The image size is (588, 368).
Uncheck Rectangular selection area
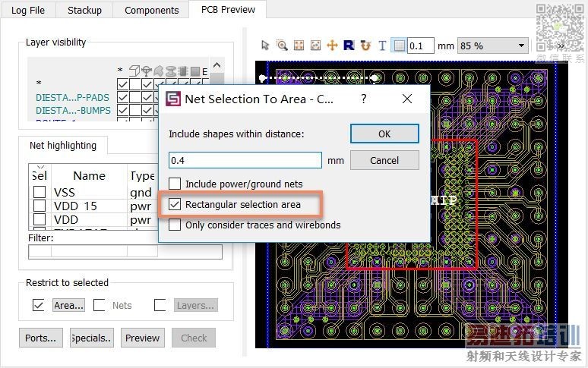pyautogui.click(x=175, y=204)
